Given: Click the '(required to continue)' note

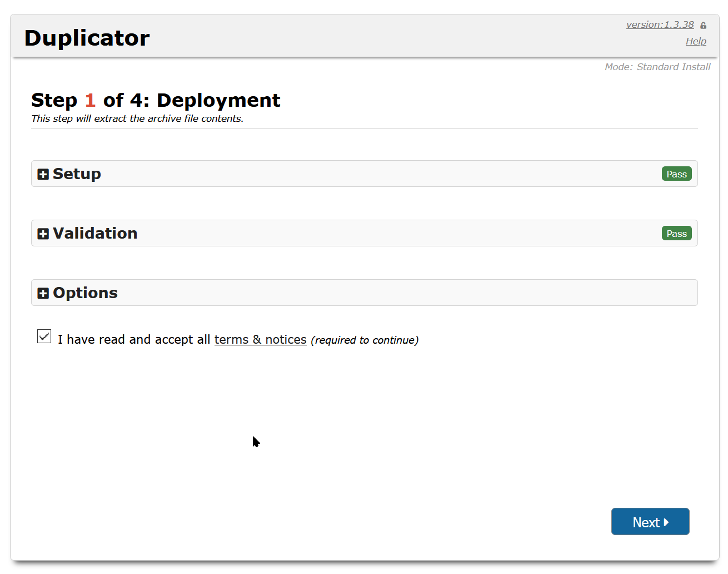Looking at the screenshot, I should [365, 340].
